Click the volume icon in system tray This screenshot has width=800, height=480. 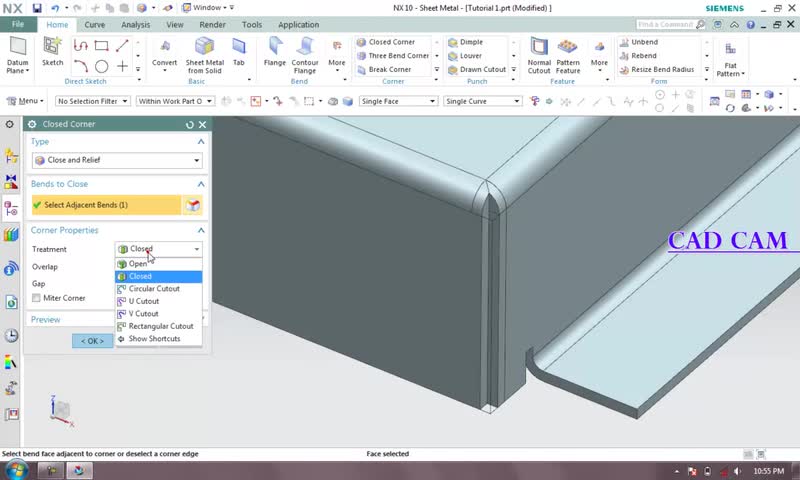(737, 471)
